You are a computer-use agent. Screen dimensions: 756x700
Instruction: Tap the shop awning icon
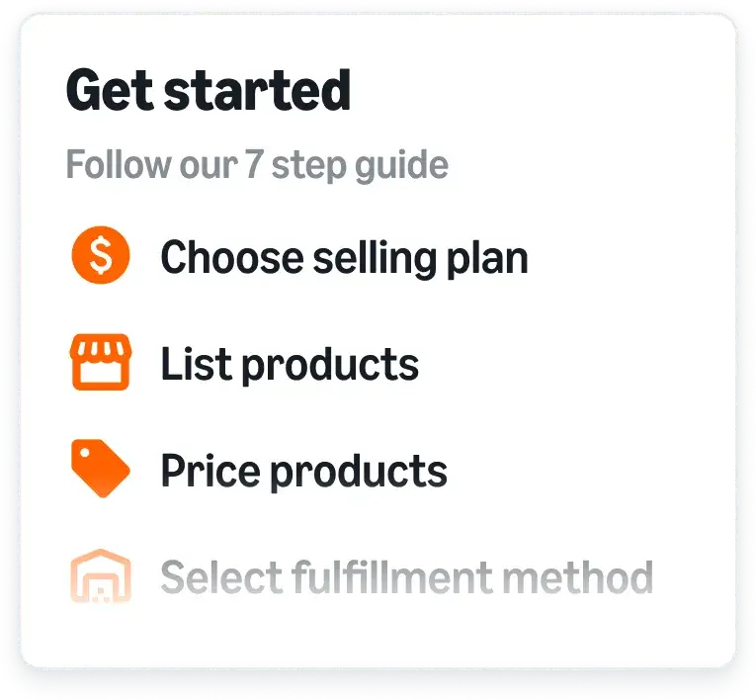tap(101, 362)
